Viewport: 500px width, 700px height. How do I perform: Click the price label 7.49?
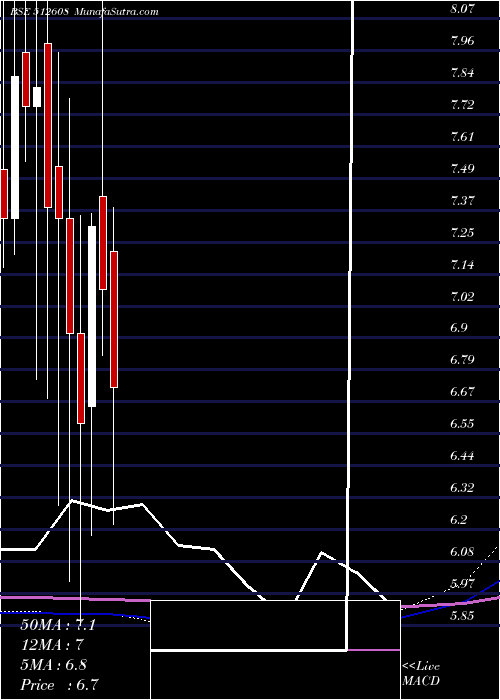point(463,169)
